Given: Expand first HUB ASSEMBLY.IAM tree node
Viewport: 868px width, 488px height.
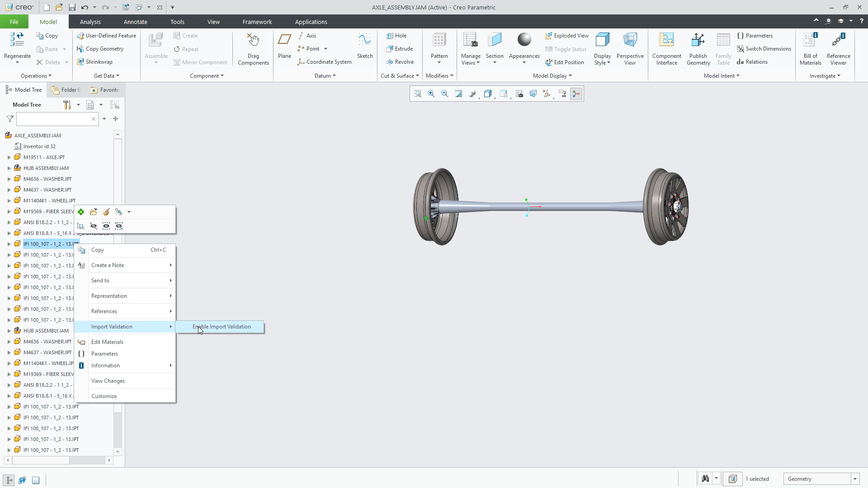Looking at the screenshot, I should pos(9,168).
